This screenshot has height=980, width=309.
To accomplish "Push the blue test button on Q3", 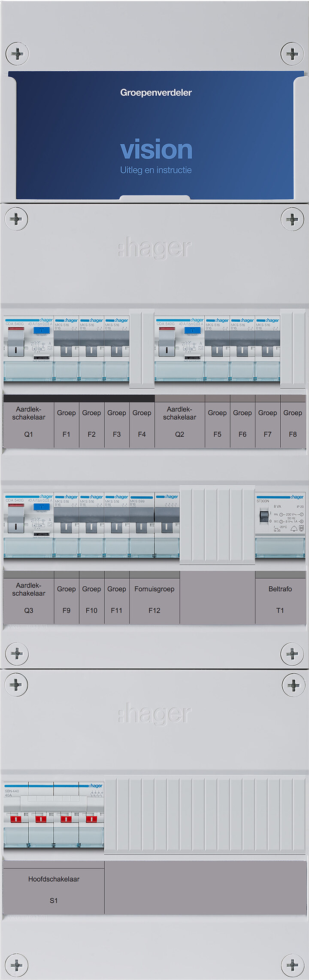I will pos(41,507).
